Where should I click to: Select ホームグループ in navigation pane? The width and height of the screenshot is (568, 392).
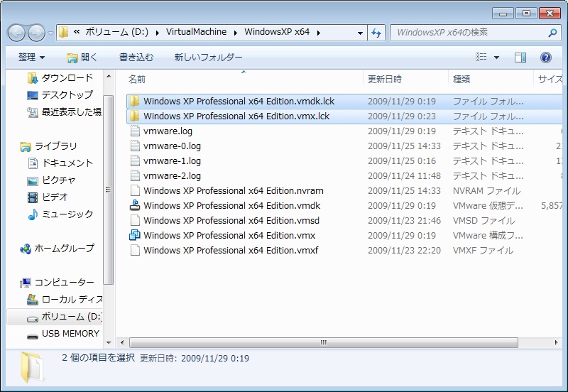(58, 248)
